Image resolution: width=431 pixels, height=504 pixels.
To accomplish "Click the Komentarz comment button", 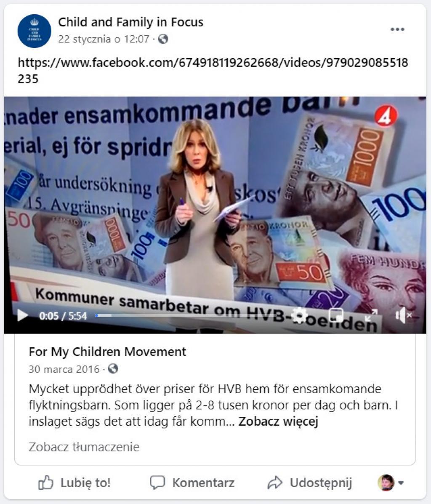I will tap(192, 483).
